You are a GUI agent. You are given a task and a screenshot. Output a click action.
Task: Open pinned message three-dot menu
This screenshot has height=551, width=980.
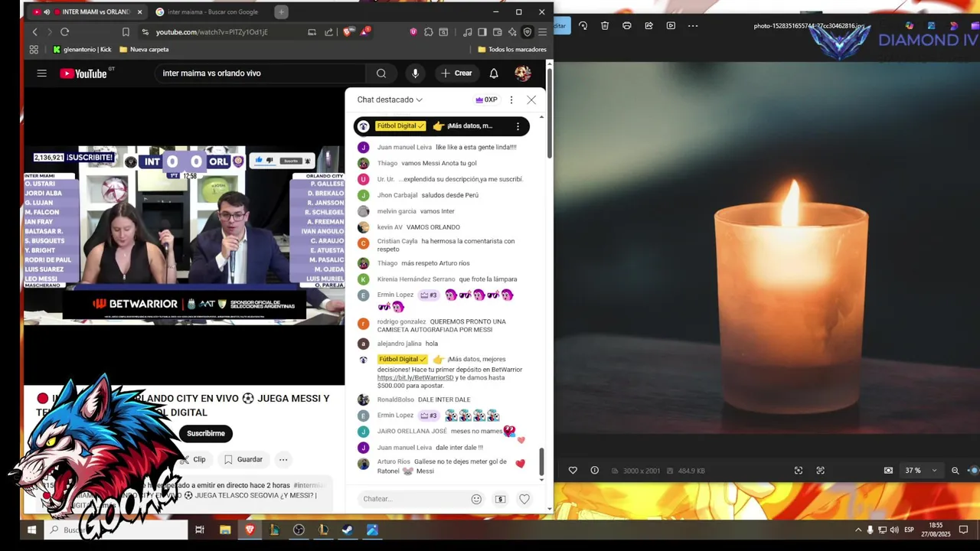pyautogui.click(x=518, y=126)
